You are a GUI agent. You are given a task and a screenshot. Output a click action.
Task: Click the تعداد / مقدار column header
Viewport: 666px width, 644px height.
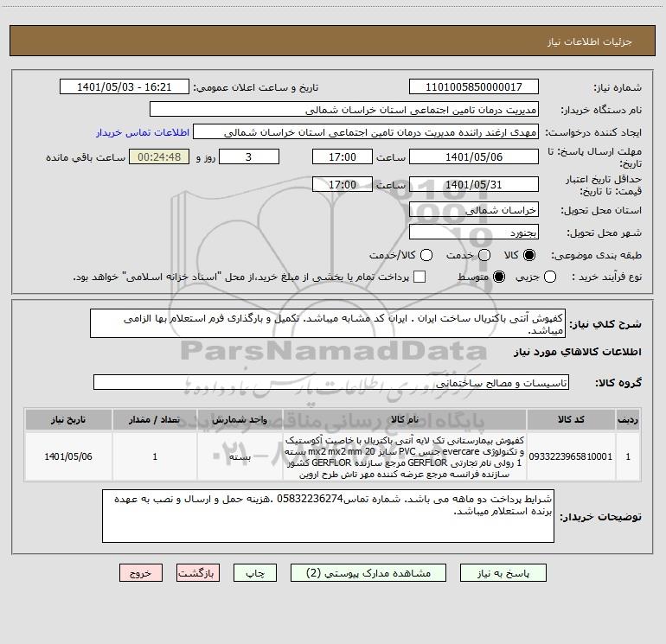[155, 420]
